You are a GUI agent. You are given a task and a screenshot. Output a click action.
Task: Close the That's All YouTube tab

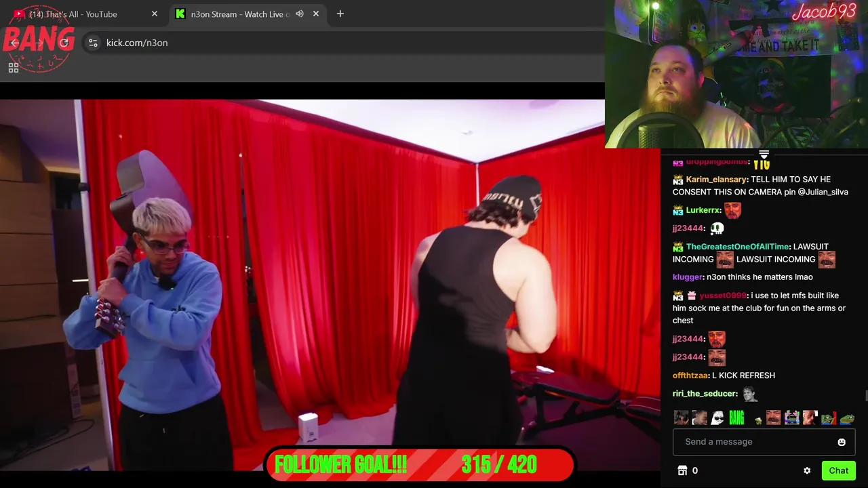(154, 14)
